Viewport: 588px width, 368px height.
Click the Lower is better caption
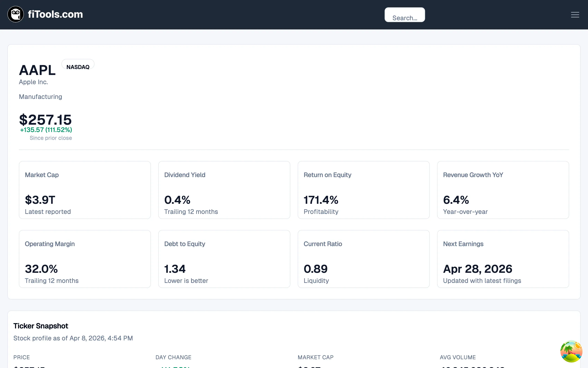click(186, 281)
